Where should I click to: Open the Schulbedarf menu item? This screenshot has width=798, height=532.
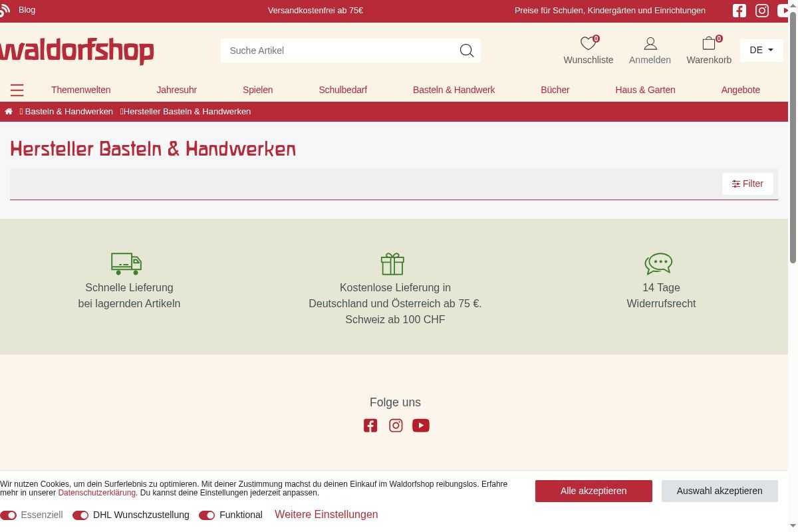tap(342, 90)
